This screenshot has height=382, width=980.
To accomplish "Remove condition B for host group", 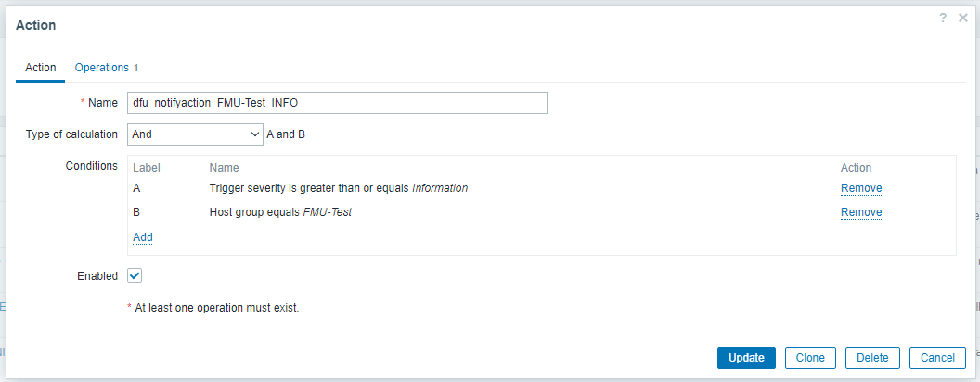I will point(860,212).
